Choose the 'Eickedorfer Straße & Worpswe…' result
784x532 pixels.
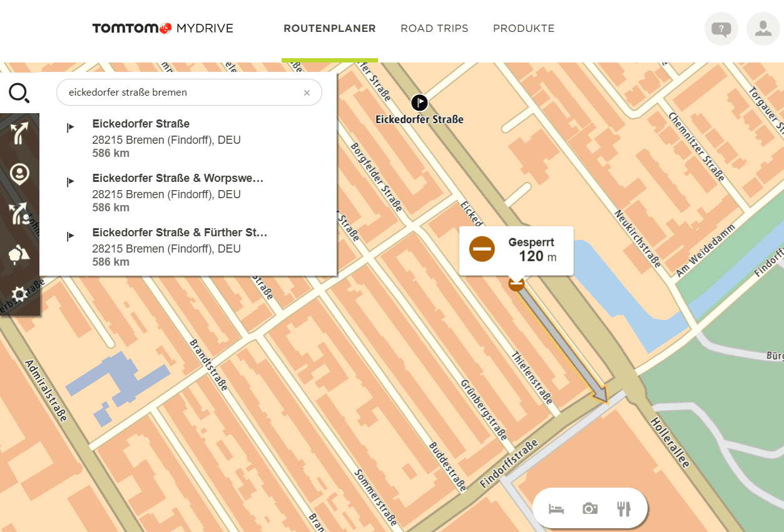point(178,178)
